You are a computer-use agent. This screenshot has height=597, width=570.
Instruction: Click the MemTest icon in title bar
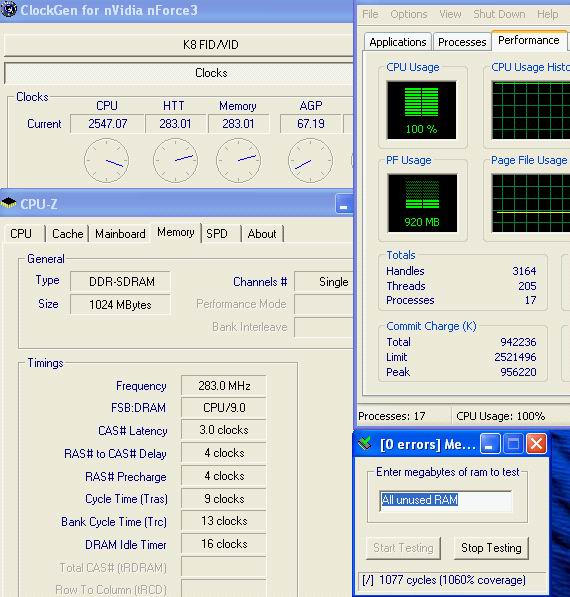point(365,444)
